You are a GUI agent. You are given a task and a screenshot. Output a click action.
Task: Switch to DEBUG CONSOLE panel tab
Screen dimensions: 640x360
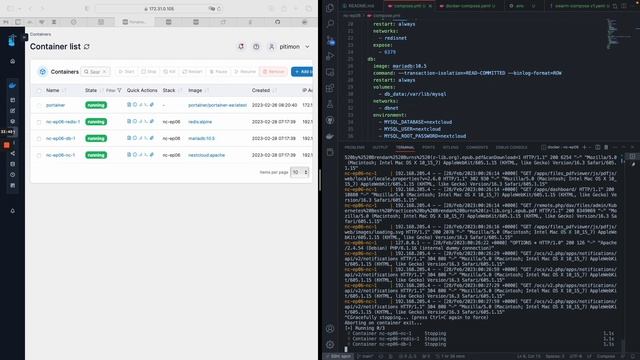[511, 147]
